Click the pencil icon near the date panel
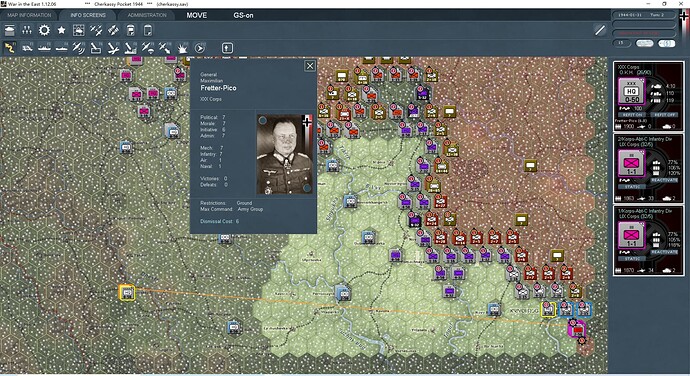690x376 pixels. 600,30
